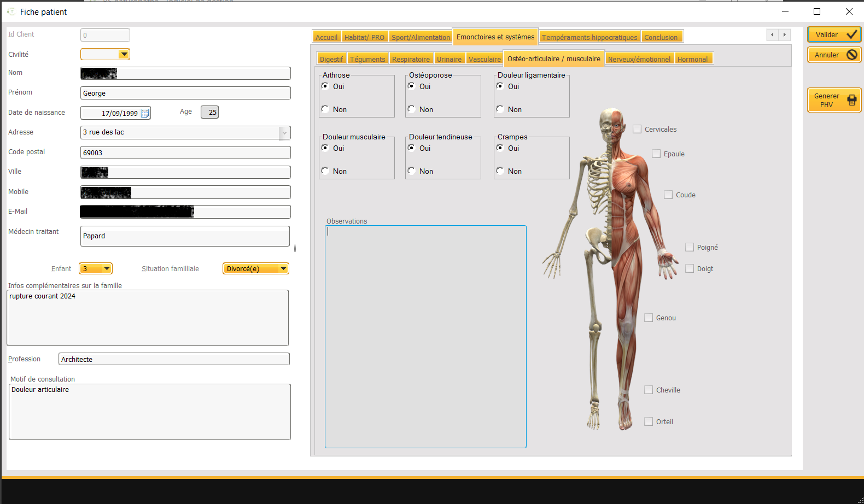Switch to the Digestif tab

[x=331, y=59]
